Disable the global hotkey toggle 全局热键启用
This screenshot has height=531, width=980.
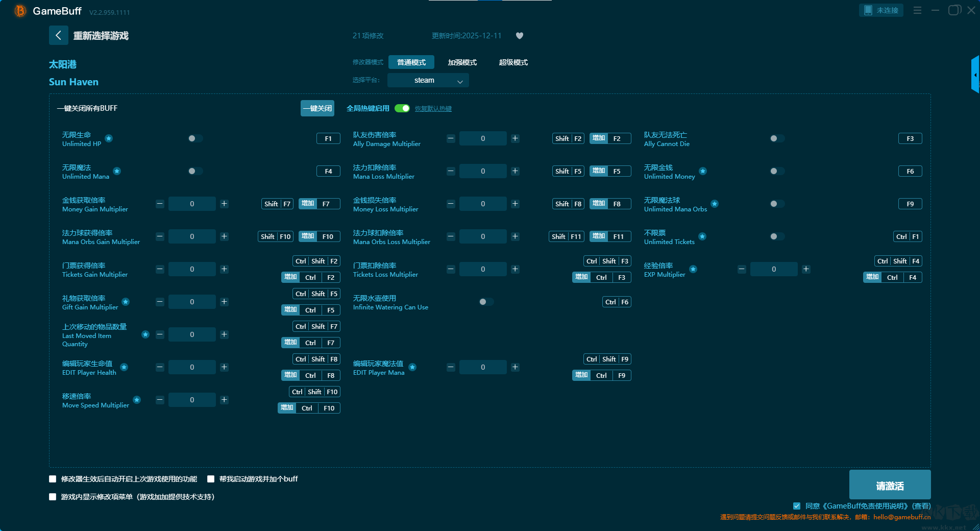pos(402,108)
